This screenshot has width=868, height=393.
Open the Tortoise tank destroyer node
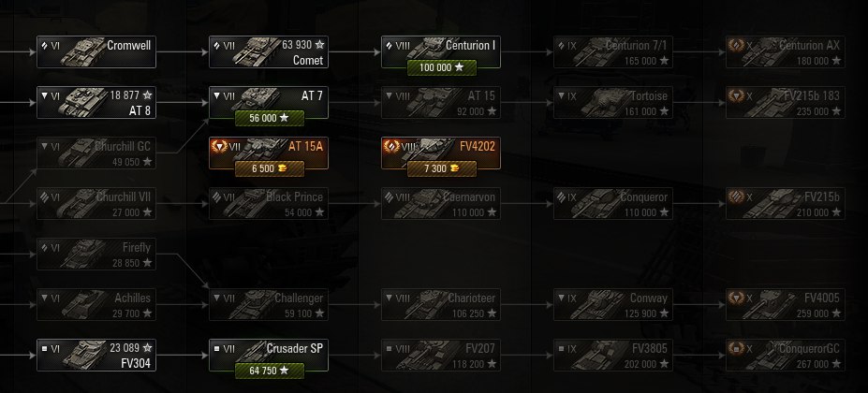coord(613,103)
